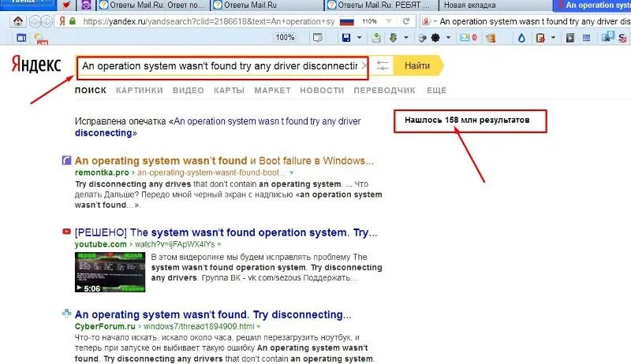Click the red S toolbar icon
The height and width of the screenshot is (364, 631).
622,38
